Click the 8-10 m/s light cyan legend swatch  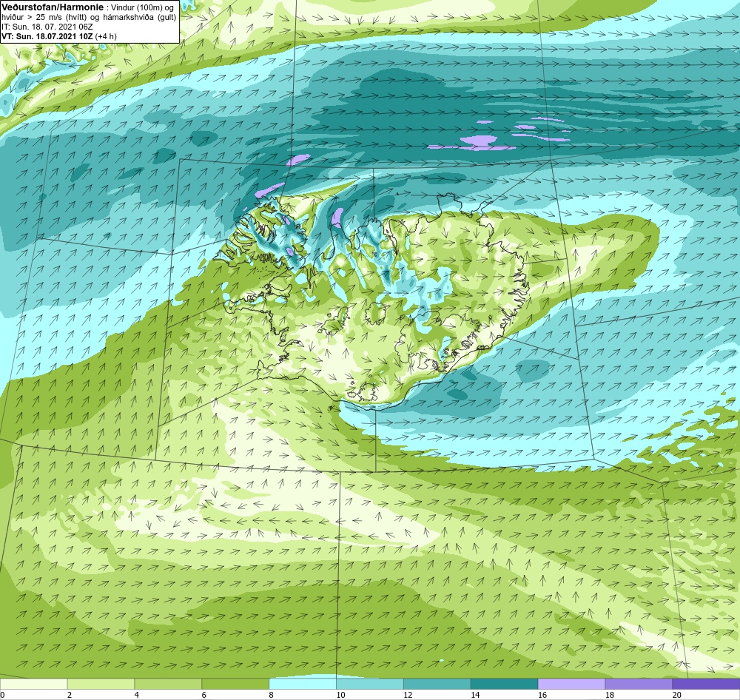[x=303, y=684]
